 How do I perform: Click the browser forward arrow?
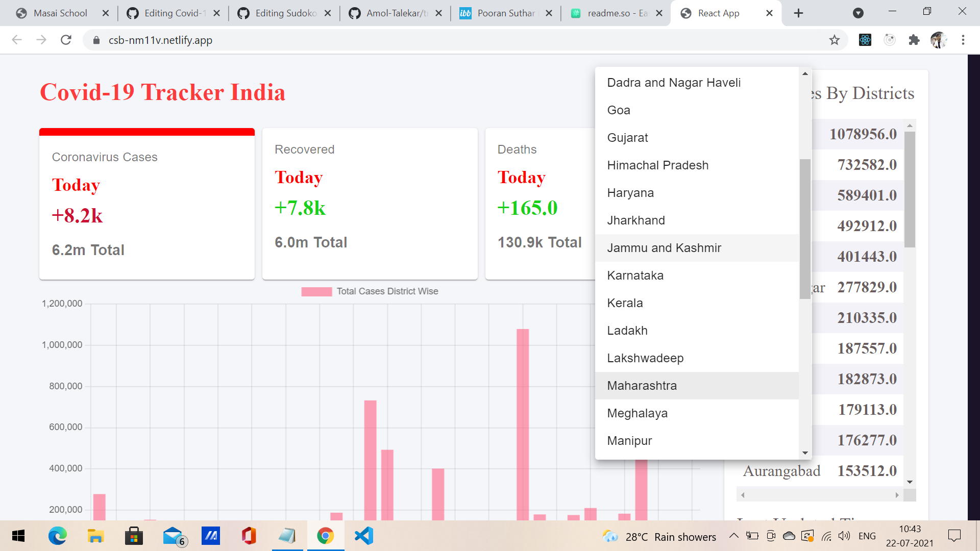click(41, 40)
